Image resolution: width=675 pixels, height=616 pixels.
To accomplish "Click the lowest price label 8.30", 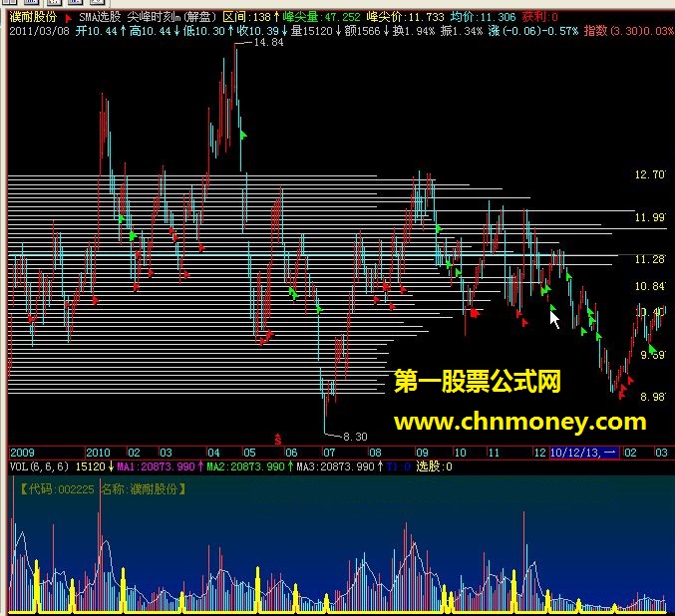I will [x=355, y=437].
